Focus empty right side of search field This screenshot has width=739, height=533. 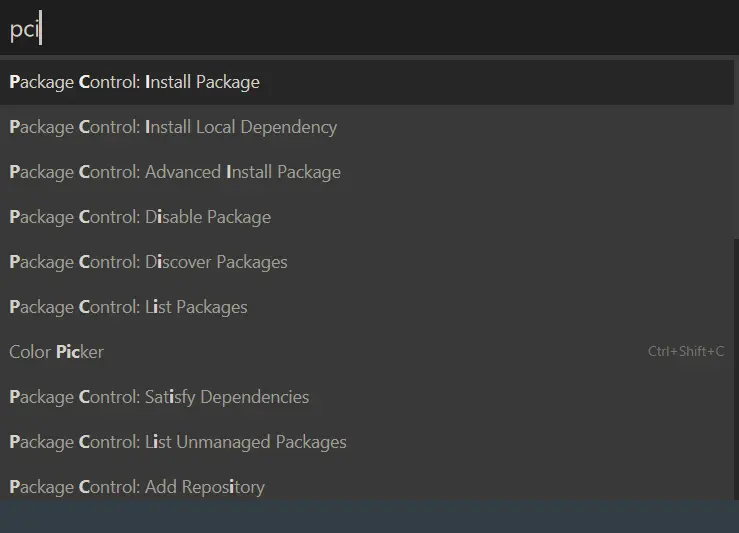click(400, 30)
